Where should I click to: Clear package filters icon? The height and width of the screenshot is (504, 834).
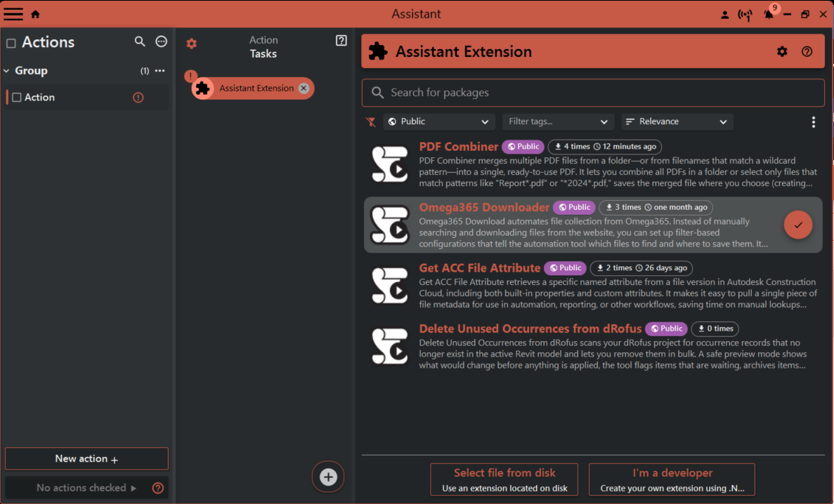[x=371, y=122]
